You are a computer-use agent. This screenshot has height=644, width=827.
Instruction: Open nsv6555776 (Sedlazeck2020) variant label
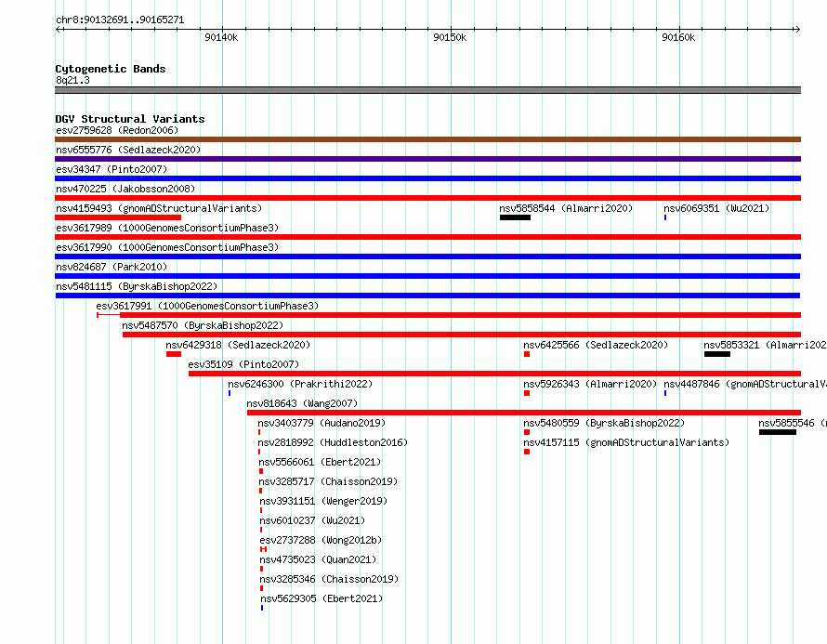pyautogui.click(x=128, y=150)
